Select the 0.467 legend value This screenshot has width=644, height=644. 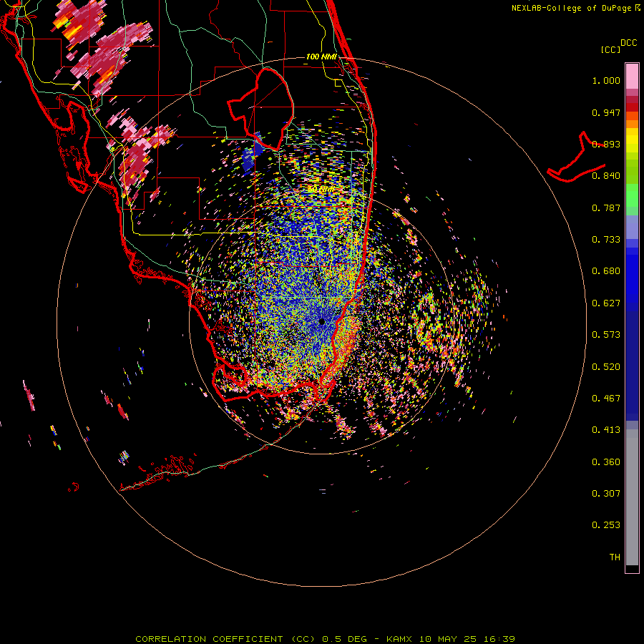(x=606, y=399)
